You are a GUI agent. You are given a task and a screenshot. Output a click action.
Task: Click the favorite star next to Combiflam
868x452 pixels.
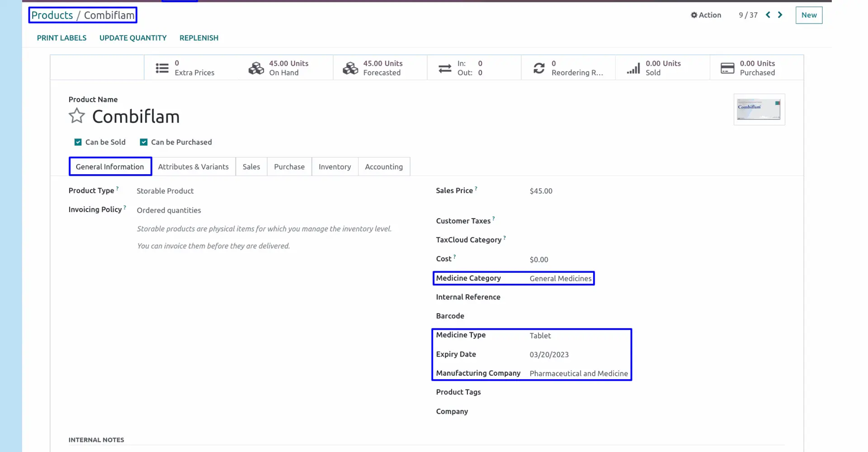click(77, 116)
